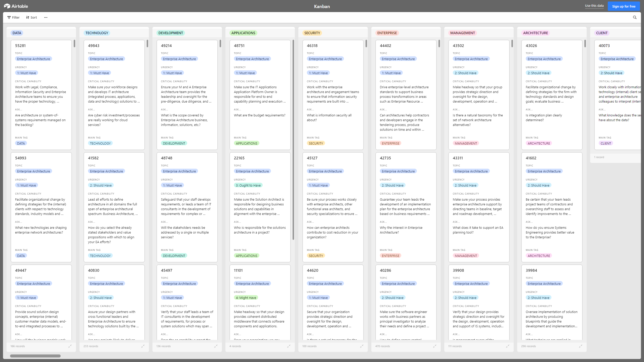Open card 46318
Screen dimensions: 644x362
333,95
